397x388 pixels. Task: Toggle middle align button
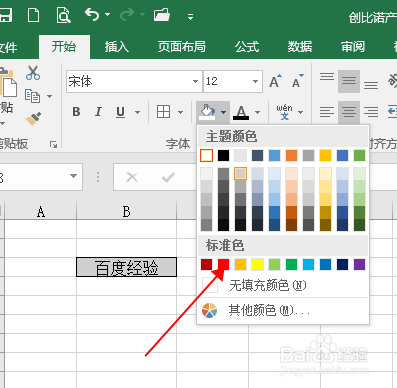point(349,81)
